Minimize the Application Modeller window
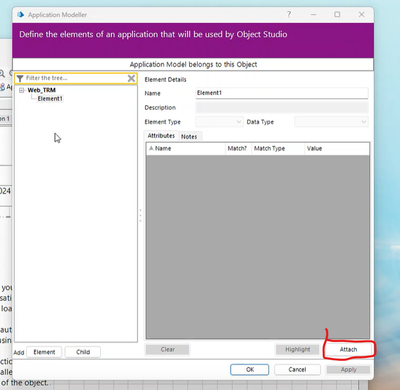 pyautogui.click(x=313, y=15)
